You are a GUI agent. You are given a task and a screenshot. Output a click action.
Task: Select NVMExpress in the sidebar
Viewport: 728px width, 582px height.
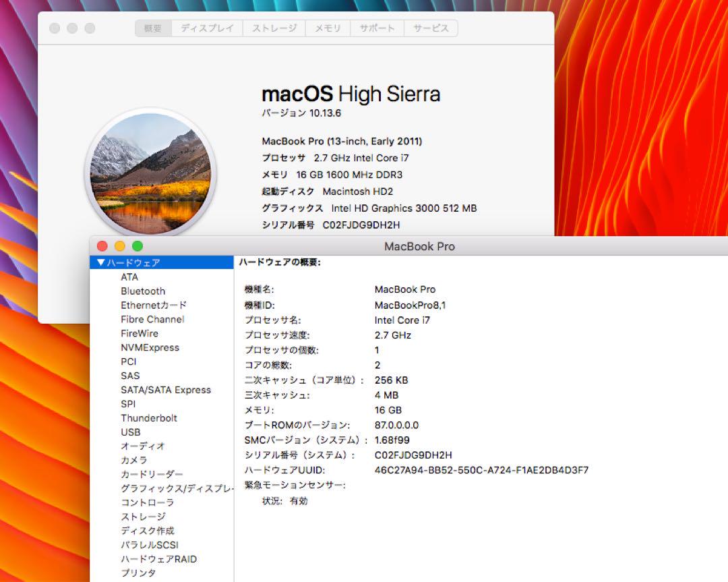tap(150, 347)
